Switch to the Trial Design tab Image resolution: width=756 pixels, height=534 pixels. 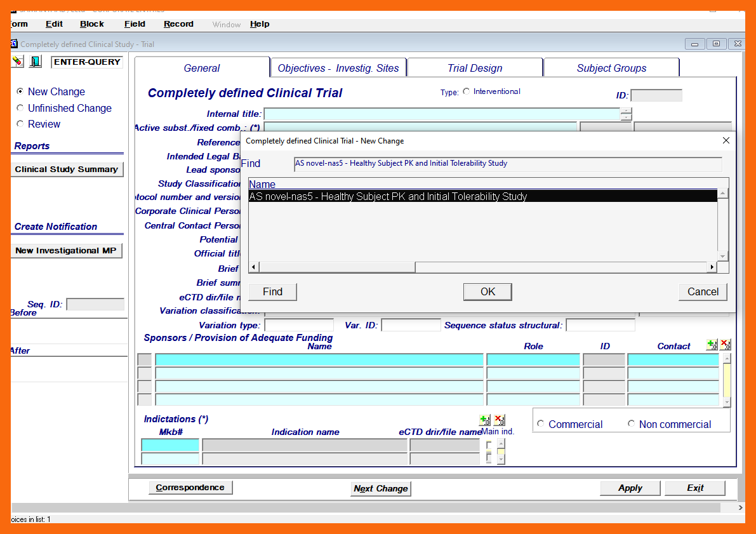475,68
